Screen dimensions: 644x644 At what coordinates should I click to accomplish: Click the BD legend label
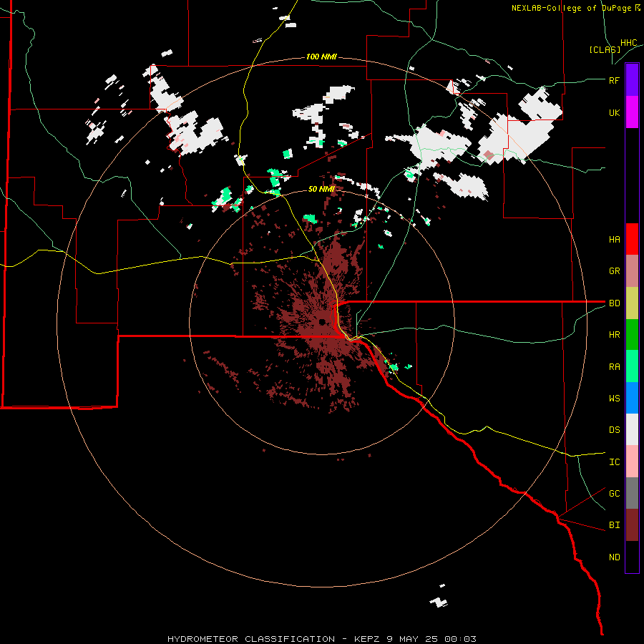tap(614, 303)
